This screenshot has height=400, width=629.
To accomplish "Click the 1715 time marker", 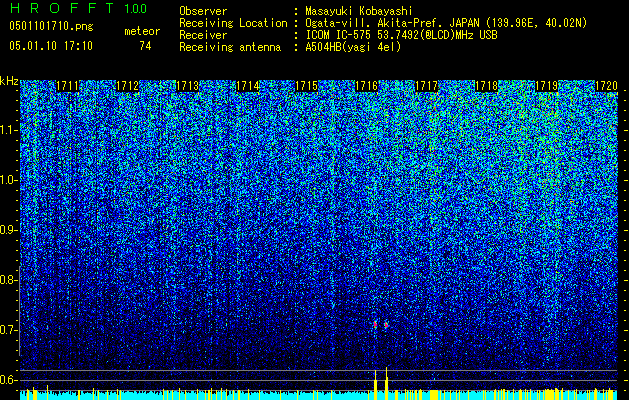I will [x=307, y=86].
